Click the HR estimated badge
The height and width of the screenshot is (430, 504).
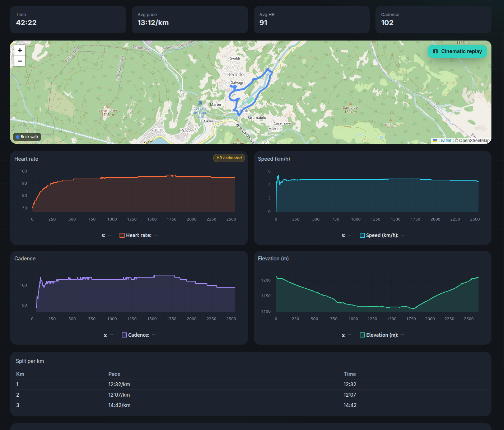point(229,158)
